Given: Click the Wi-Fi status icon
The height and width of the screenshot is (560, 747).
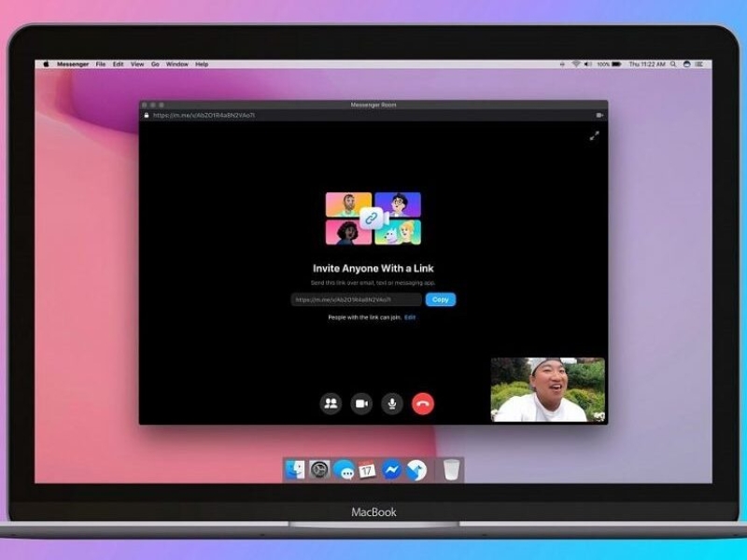Looking at the screenshot, I should click(576, 63).
